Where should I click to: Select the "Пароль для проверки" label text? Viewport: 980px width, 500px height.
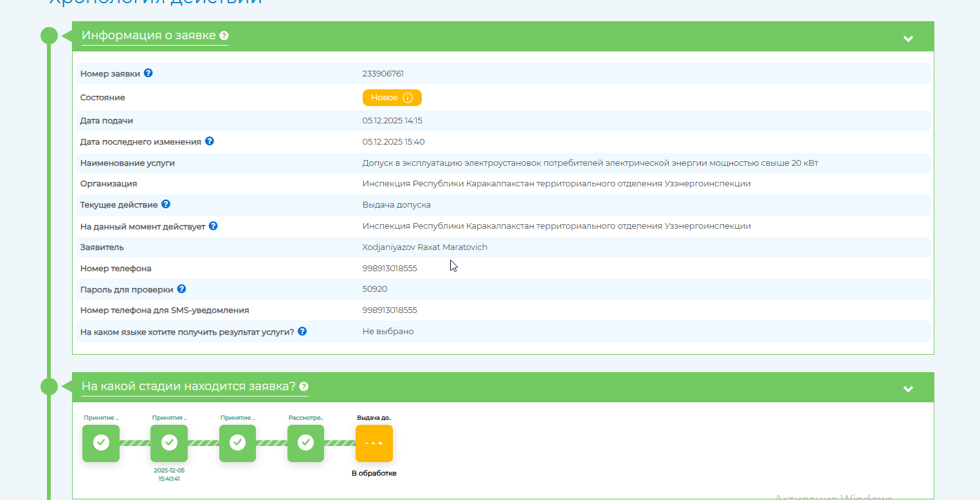pyautogui.click(x=127, y=290)
